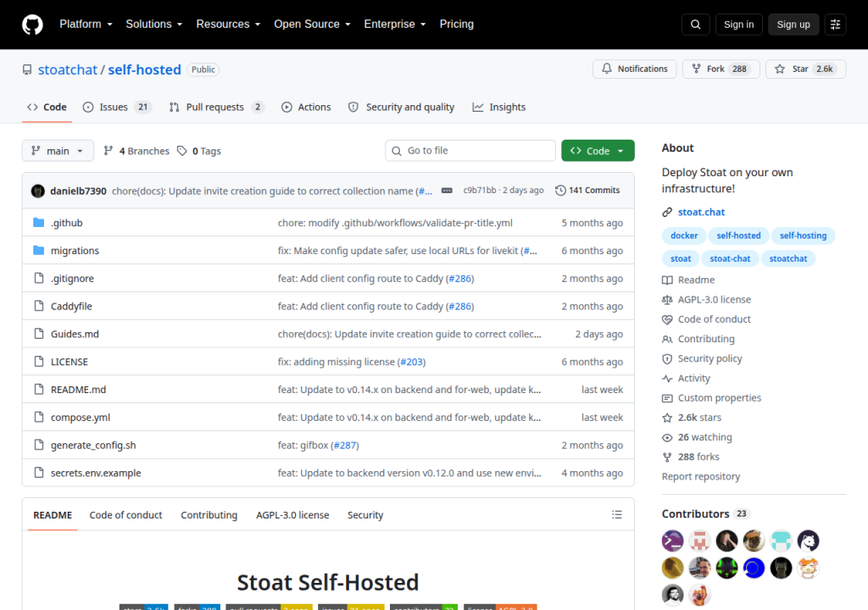Open secrets.env.example file
The image size is (868, 610).
pos(96,473)
